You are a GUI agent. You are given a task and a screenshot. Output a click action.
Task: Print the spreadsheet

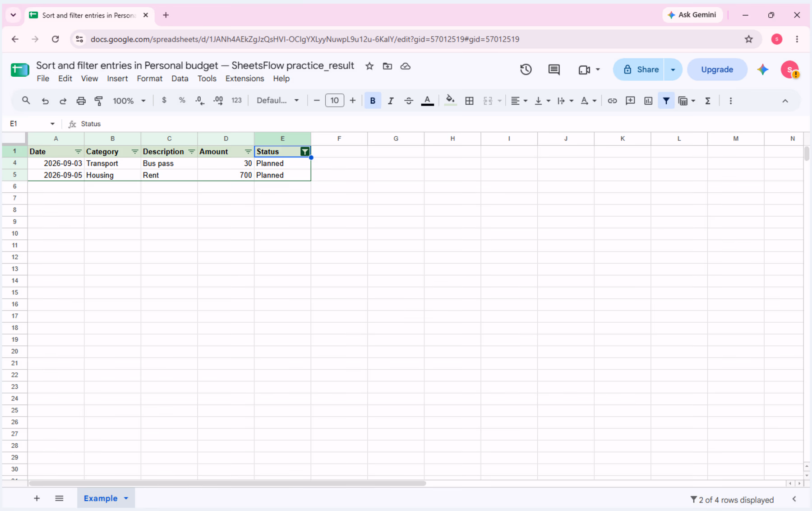[81, 101]
